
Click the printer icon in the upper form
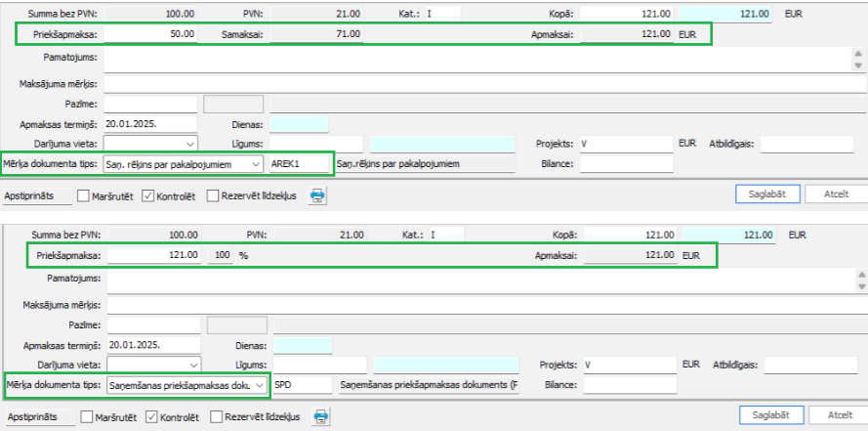coord(317,195)
